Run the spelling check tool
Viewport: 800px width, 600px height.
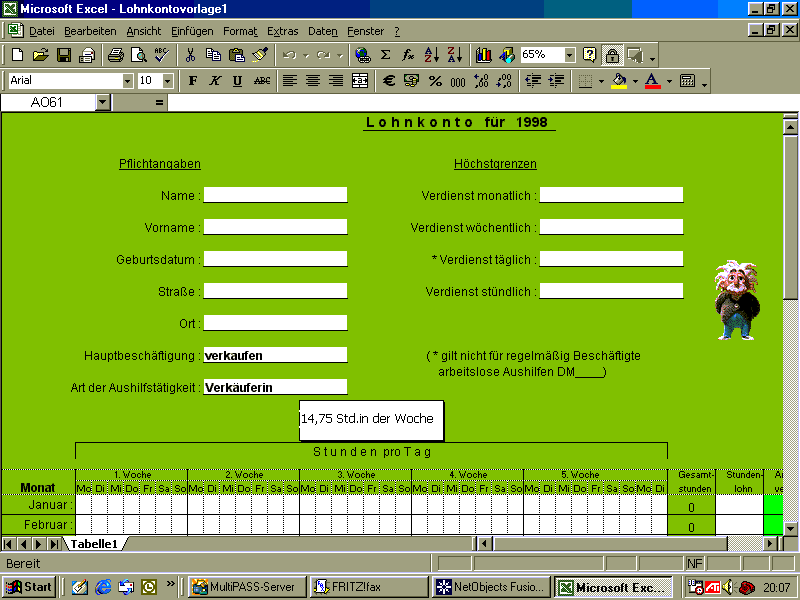tap(161, 55)
